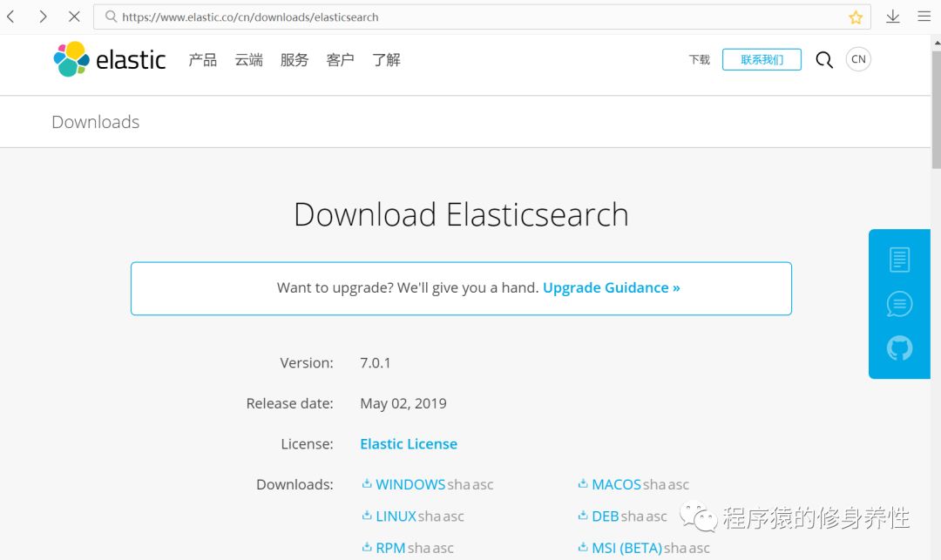The width and height of the screenshot is (941, 560).
Task: Open the 云端 menu
Action: [x=248, y=59]
